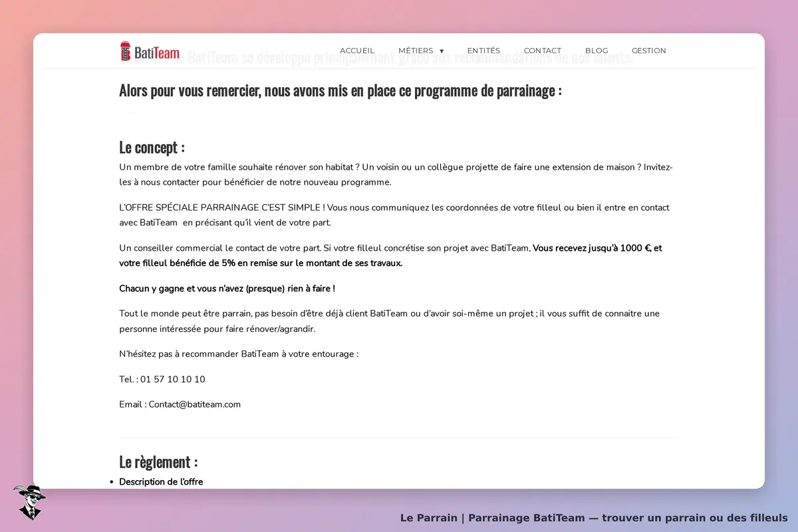The image size is (798, 532).
Task: Click the mafia mascot avatar icon
Action: 29,502
